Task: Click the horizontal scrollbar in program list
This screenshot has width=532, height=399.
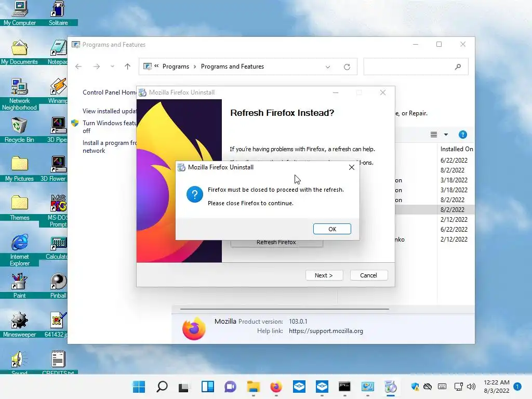Action: point(284,309)
